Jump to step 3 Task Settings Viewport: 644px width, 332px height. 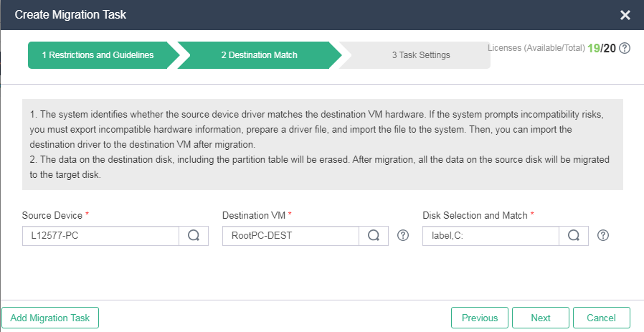(x=420, y=55)
